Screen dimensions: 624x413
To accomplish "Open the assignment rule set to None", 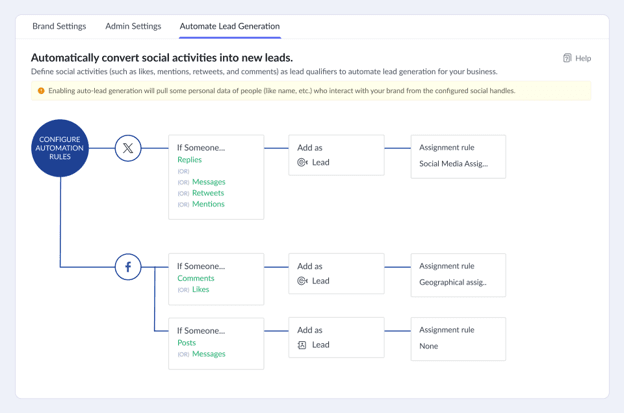I will 458,339.
